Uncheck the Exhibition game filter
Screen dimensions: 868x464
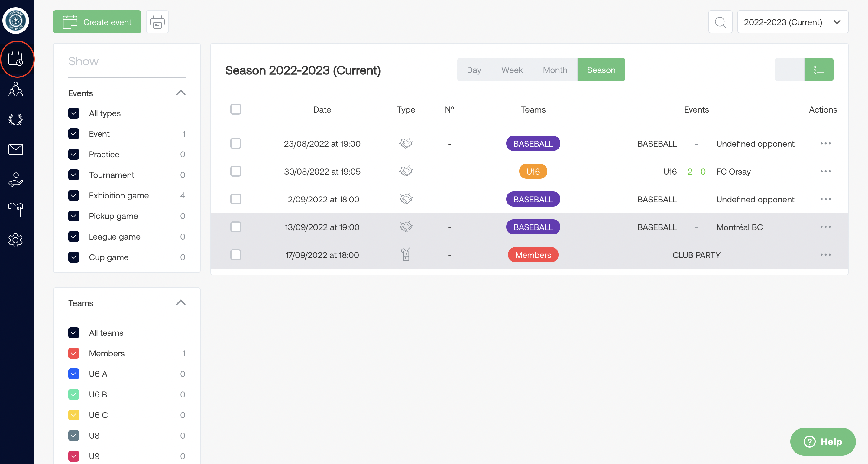point(74,196)
